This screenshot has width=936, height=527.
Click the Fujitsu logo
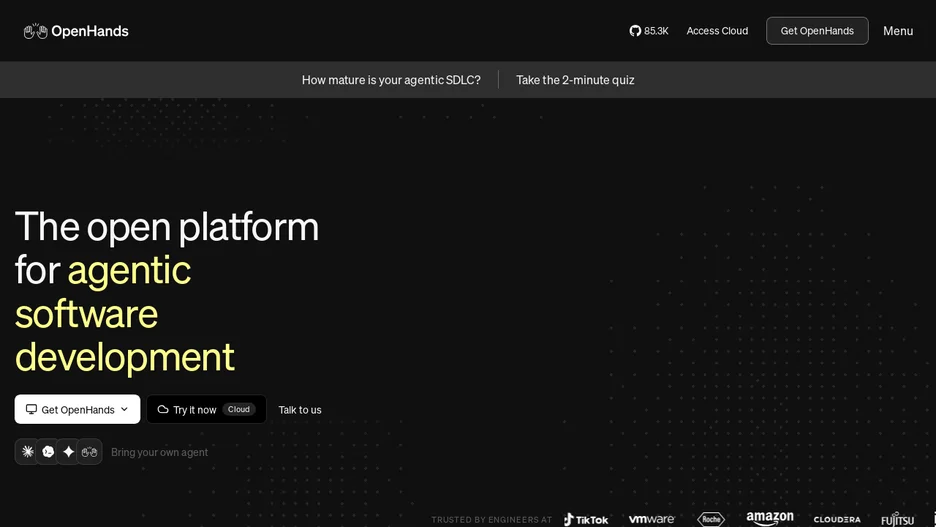[897, 519]
